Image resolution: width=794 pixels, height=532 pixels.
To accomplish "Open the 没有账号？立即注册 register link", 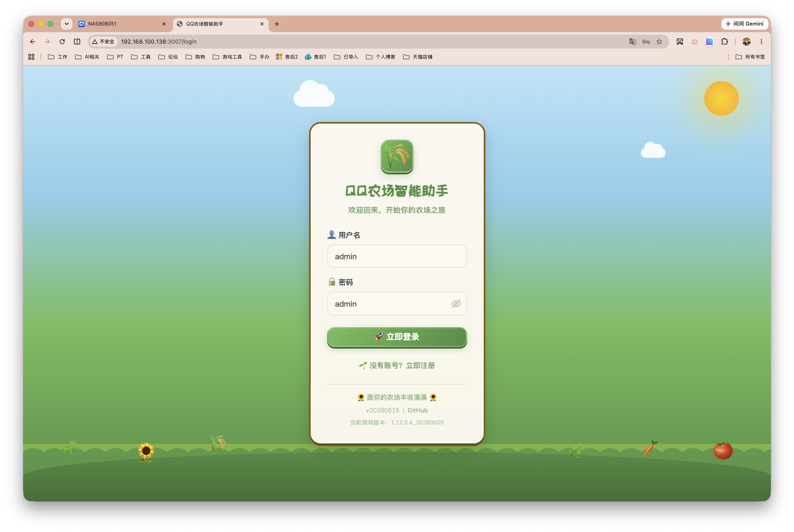I will coord(397,366).
